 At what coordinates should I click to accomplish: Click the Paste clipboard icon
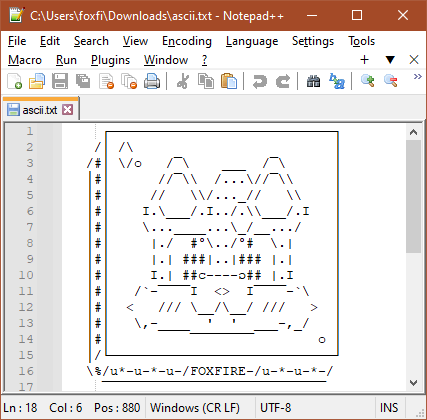[x=229, y=81]
